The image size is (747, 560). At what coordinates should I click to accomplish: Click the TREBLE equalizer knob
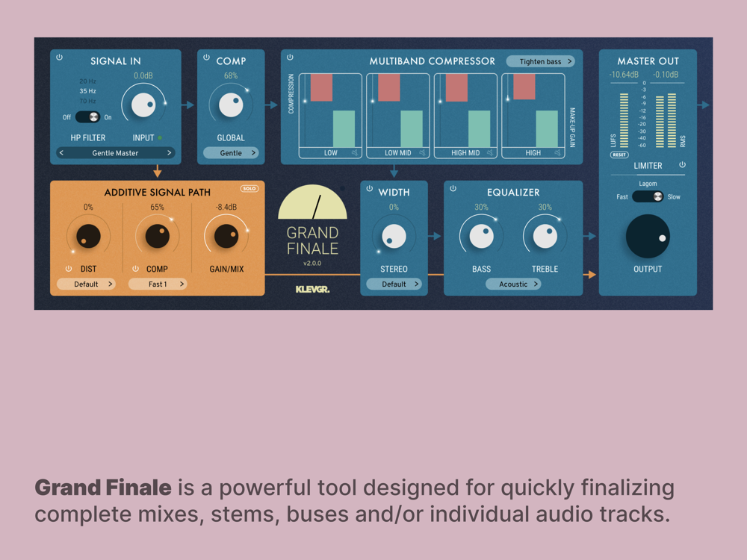click(545, 236)
